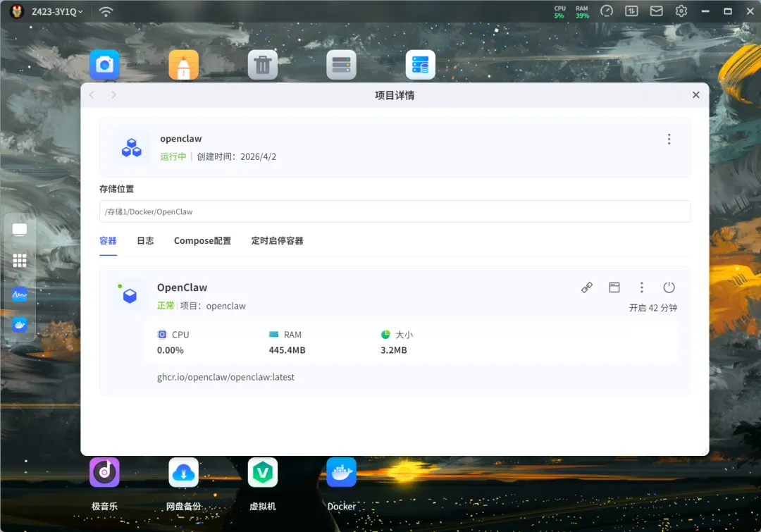761x532 pixels.
Task: Open settings gear in top bar
Action: pos(681,11)
